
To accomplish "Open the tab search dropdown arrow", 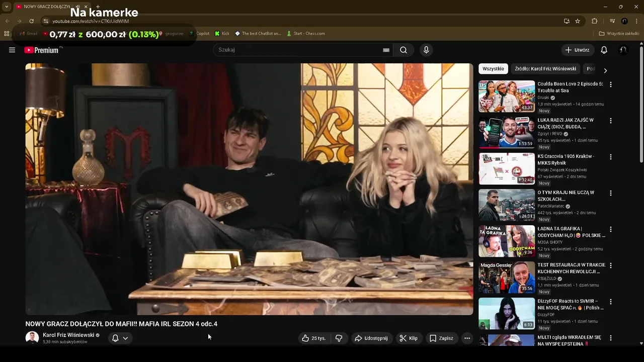I will [6, 7].
